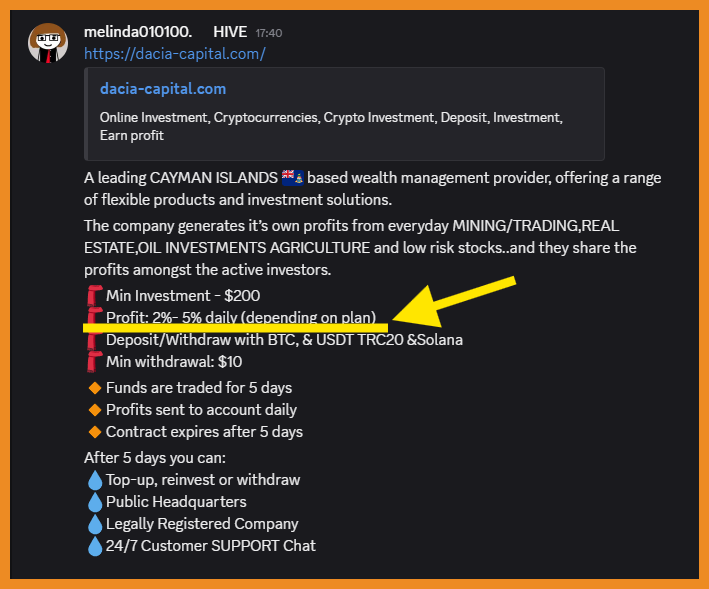
Task: Click droplet emoji beside 24/7 Customer SUPPORT
Action: pyautogui.click(x=95, y=546)
